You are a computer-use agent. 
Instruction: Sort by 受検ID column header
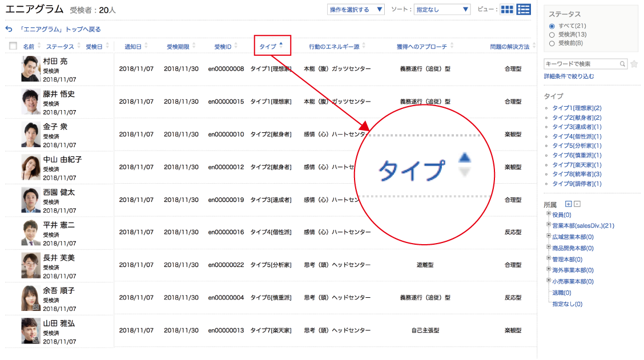point(223,47)
